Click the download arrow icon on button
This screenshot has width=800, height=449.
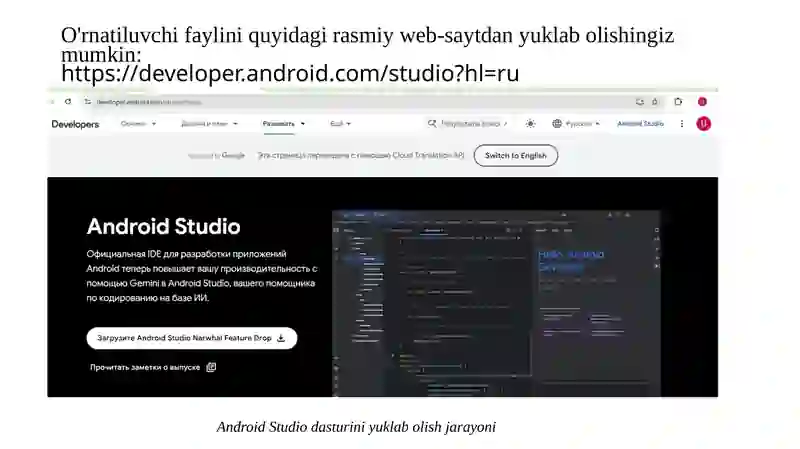pos(281,338)
